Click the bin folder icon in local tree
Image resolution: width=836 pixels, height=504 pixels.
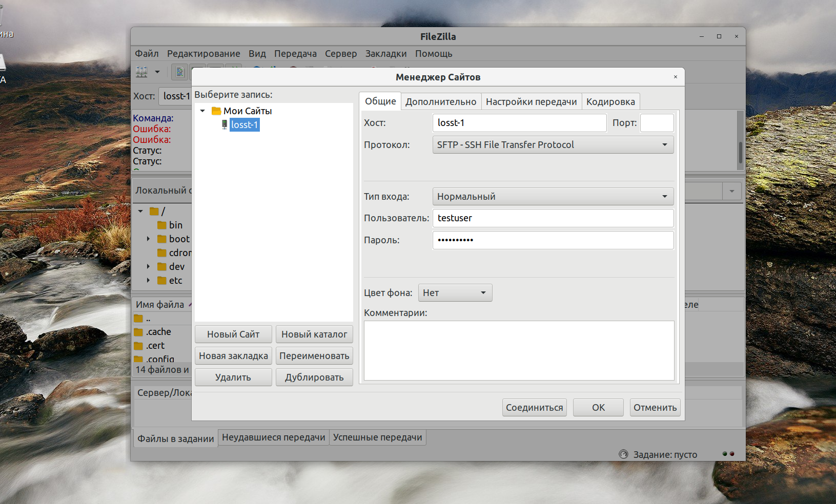pyautogui.click(x=162, y=225)
